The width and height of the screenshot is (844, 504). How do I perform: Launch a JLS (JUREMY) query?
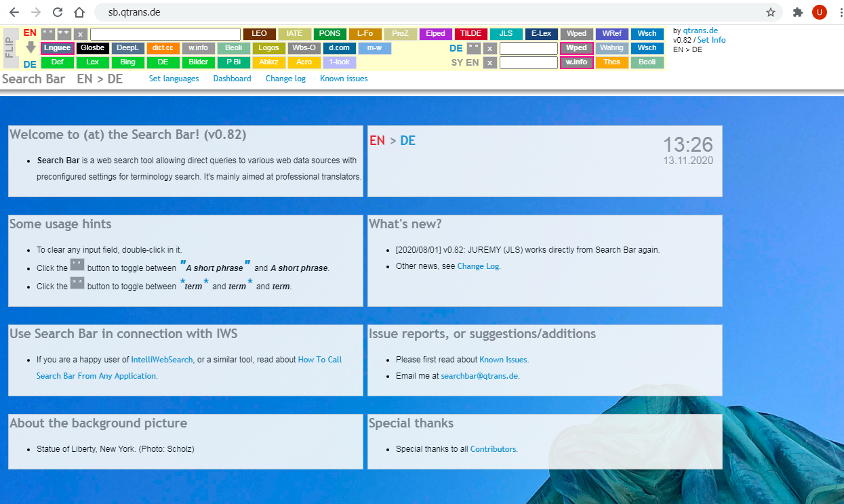506,33
